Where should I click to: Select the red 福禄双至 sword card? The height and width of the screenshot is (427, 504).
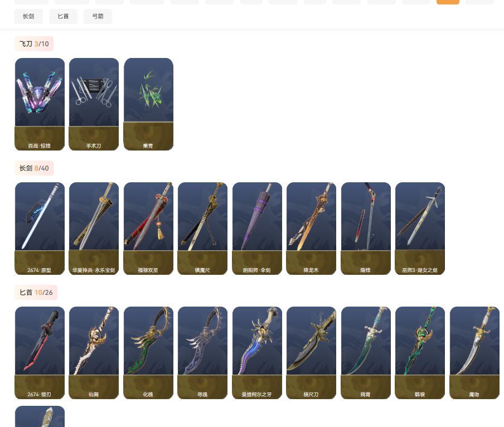coord(148,229)
